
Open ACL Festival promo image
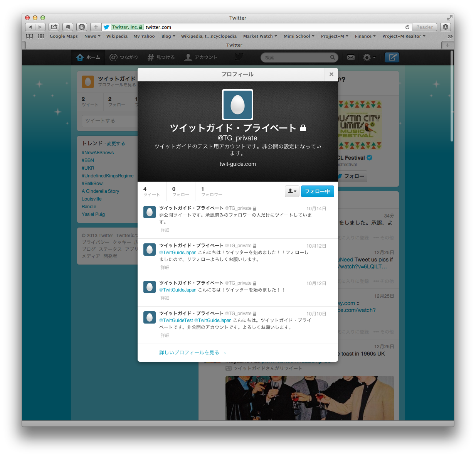359,125
